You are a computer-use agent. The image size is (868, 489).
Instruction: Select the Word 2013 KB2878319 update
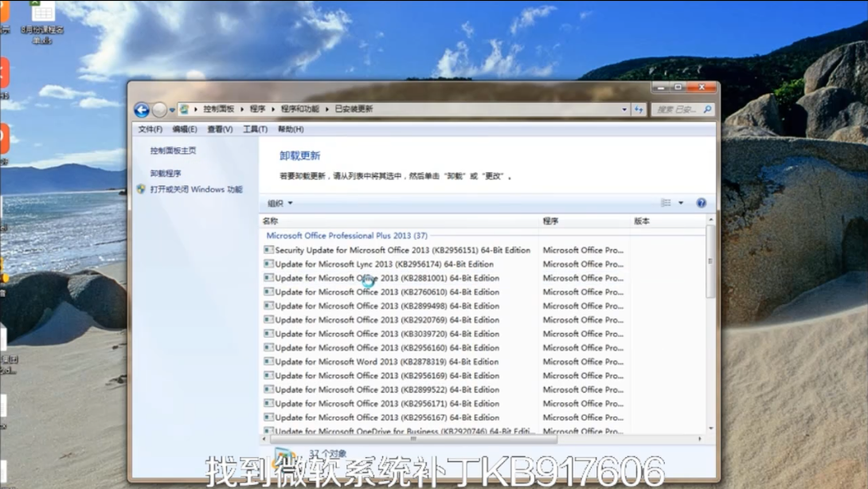pyautogui.click(x=386, y=362)
